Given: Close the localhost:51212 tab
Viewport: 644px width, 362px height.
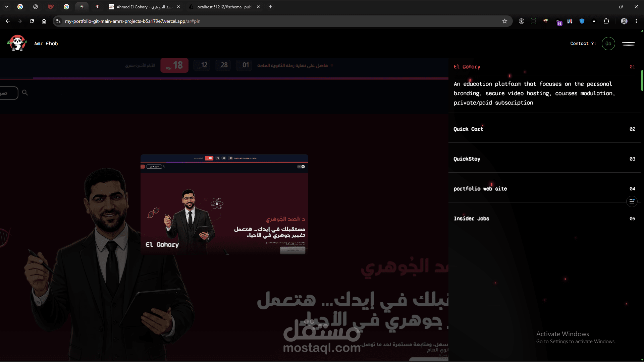Looking at the screenshot, I should point(258,7).
